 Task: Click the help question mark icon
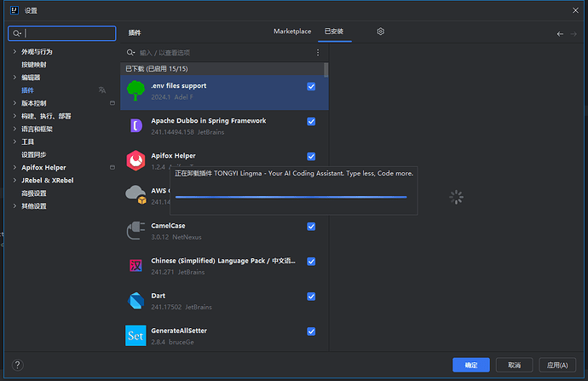click(x=18, y=365)
